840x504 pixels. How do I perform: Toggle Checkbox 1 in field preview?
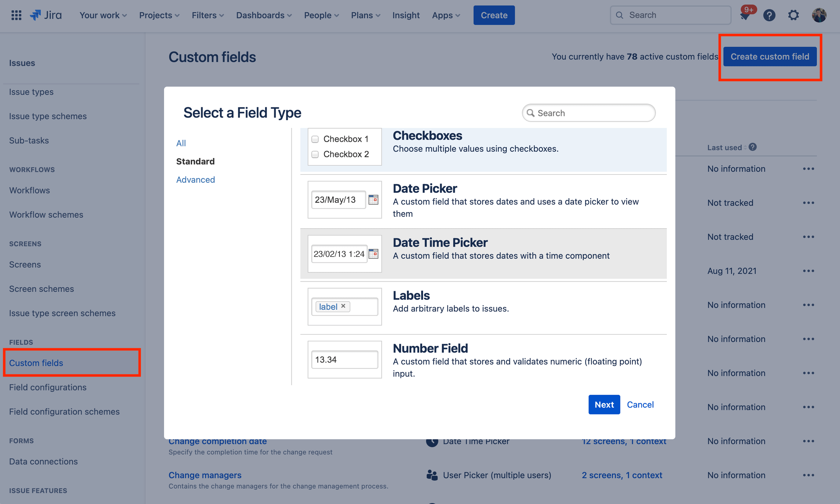314,138
